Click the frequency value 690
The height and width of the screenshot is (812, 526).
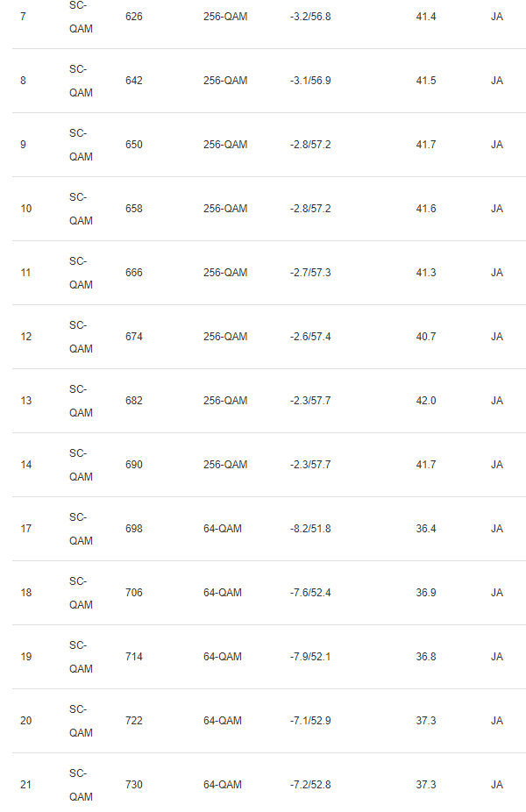coord(134,465)
